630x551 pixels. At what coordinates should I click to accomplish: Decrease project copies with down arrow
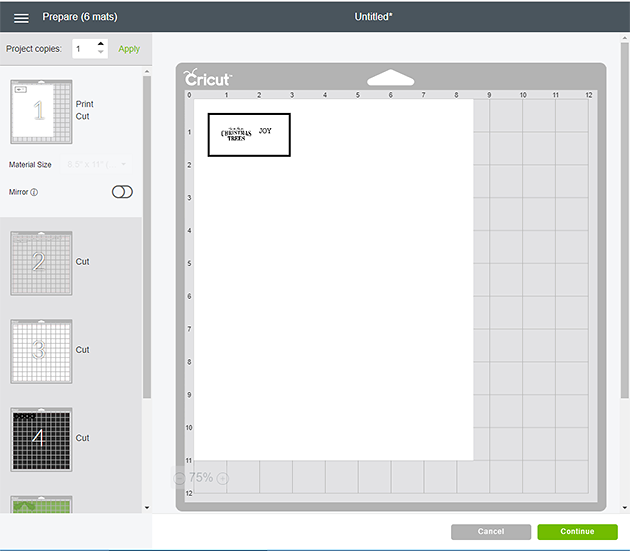point(101,52)
